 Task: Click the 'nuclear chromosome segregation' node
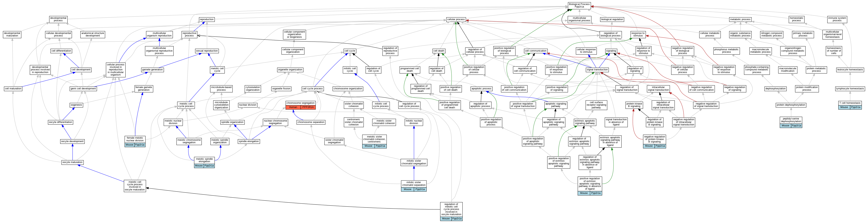point(275,122)
